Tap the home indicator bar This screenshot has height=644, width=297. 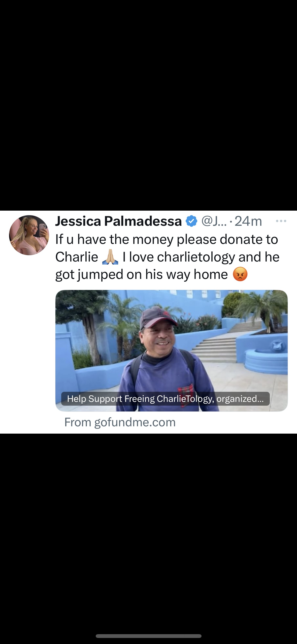148,636
